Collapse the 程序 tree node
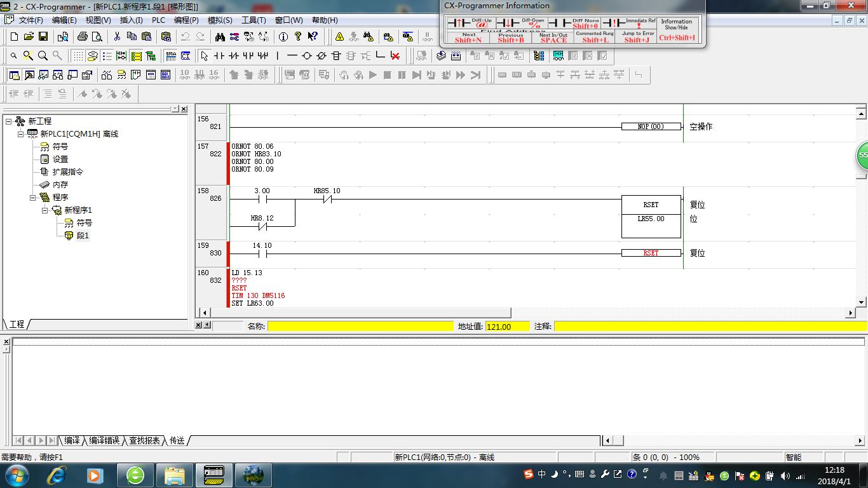 click(x=33, y=198)
